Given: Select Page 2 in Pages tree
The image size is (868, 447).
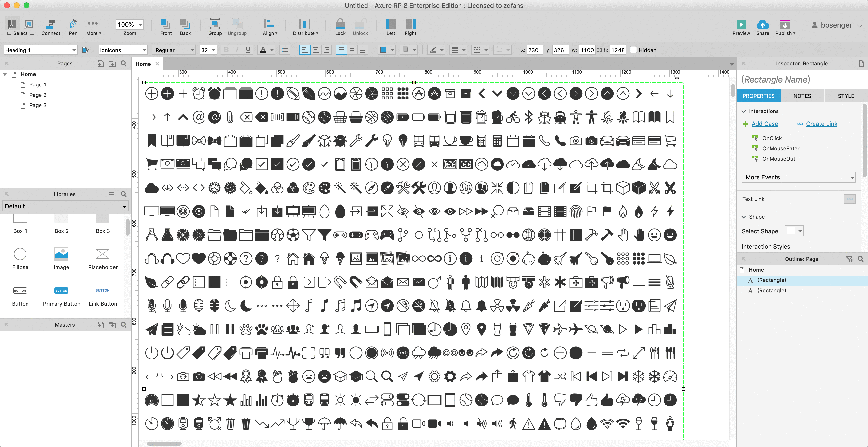Looking at the screenshot, I should [x=38, y=95].
